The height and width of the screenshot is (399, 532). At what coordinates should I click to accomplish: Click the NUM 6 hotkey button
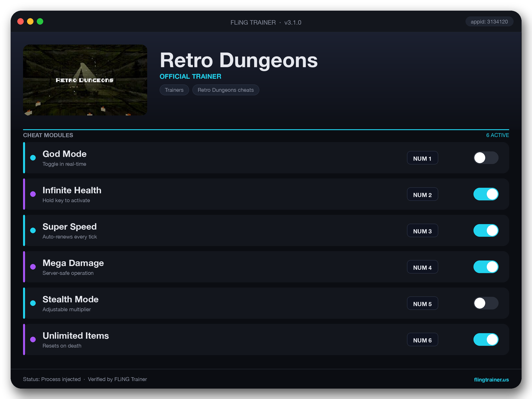[x=422, y=340]
